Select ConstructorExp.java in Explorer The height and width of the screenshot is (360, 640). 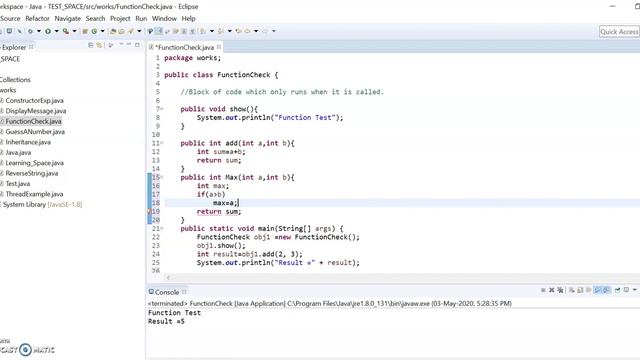point(34,100)
